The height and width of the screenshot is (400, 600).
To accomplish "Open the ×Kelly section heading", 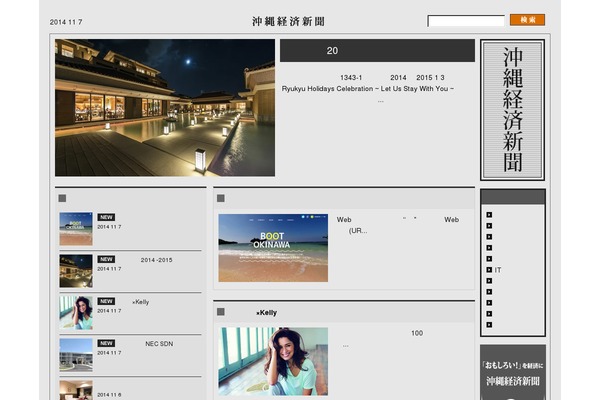I will (x=267, y=313).
